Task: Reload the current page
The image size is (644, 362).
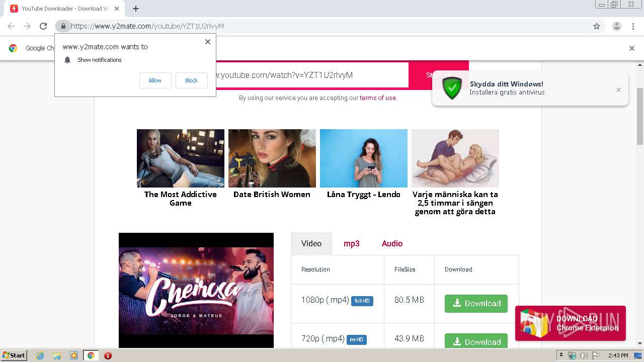Action: [43, 26]
